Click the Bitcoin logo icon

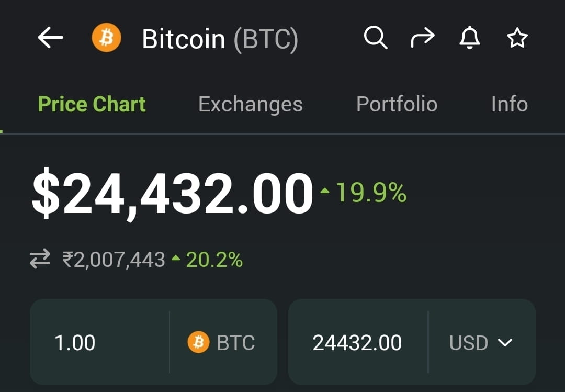click(106, 37)
